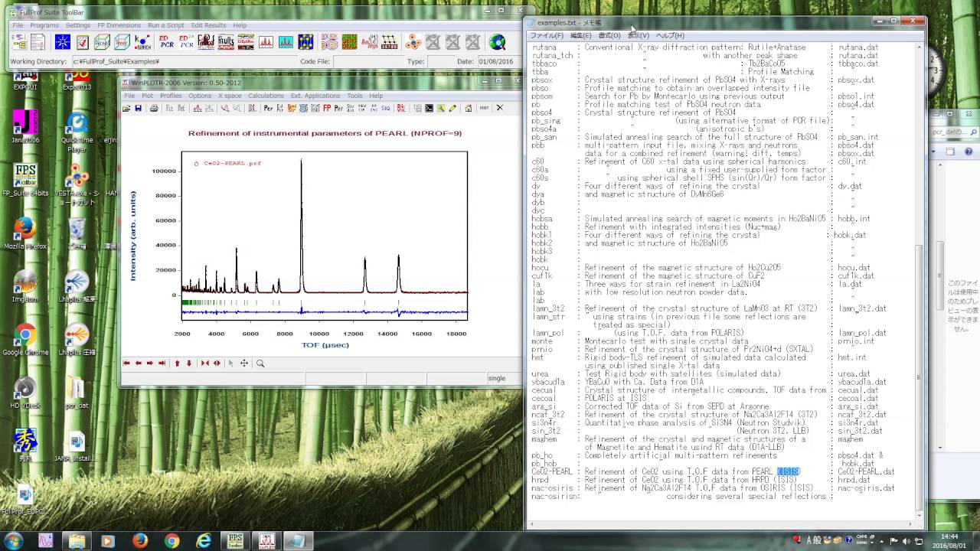Open Run a Script menu
The image size is (980, 551).
click(166, 25)
